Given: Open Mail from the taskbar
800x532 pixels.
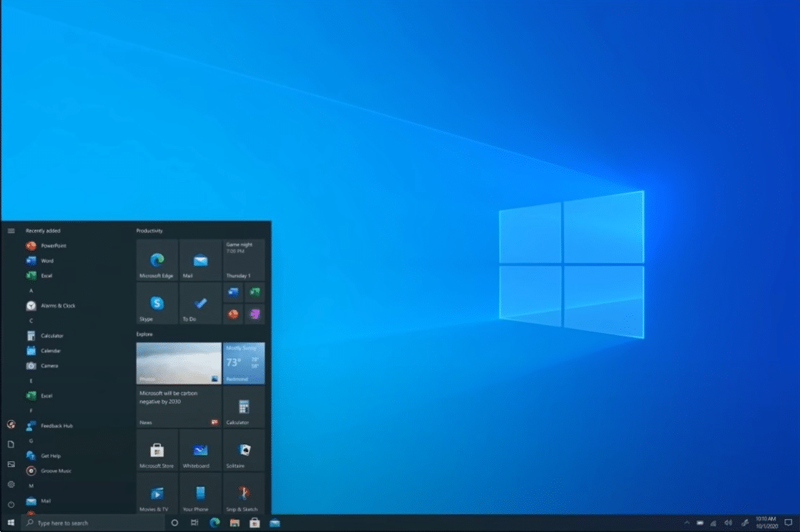Looking at the screenshot, I should tap(275, 523).
